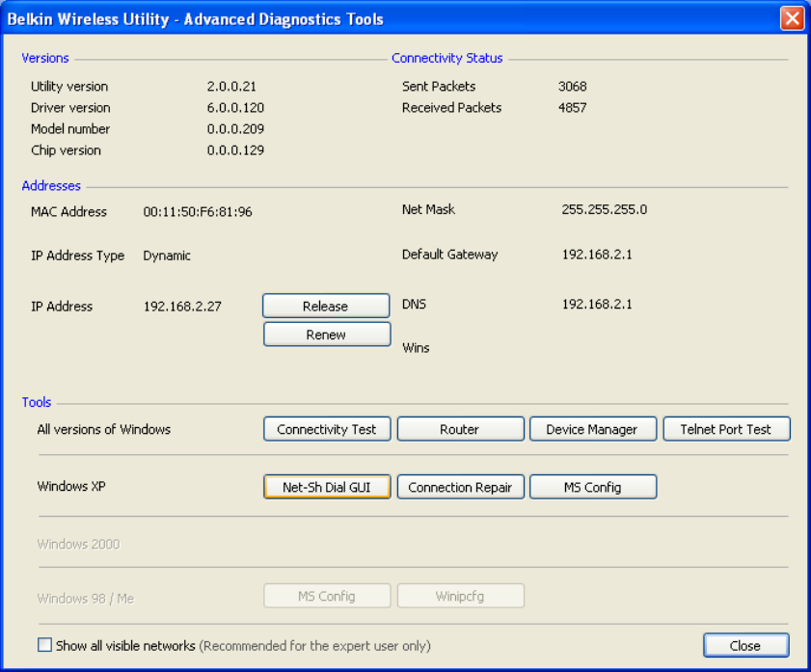Run Connection Repair
811x672 pixels.
tap(460, 487)
